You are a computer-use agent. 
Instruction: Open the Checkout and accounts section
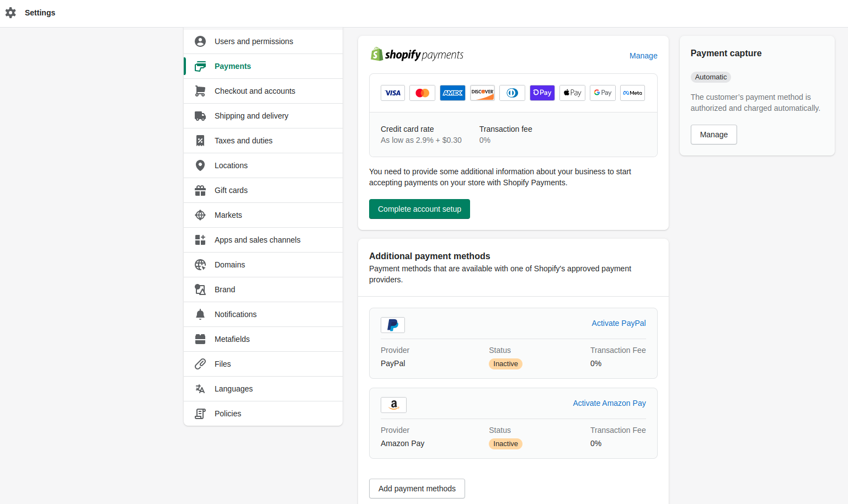(x=255, y=90)
